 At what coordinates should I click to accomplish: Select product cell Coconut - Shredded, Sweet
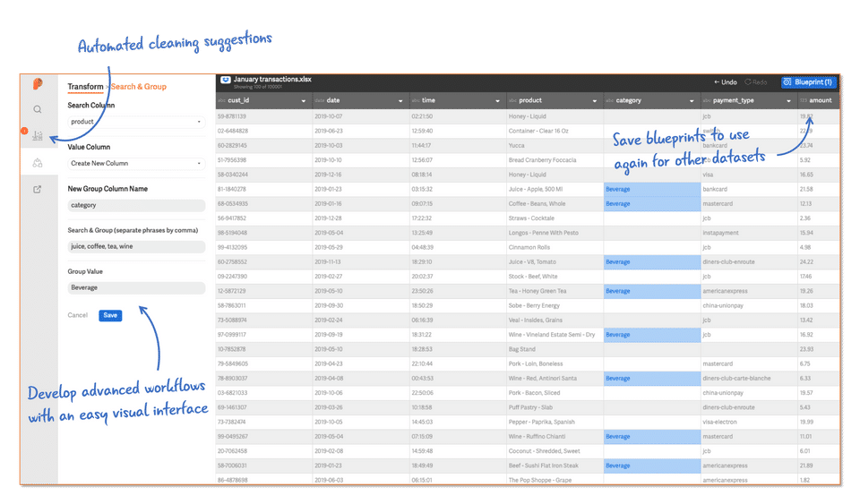pos(555,451)
